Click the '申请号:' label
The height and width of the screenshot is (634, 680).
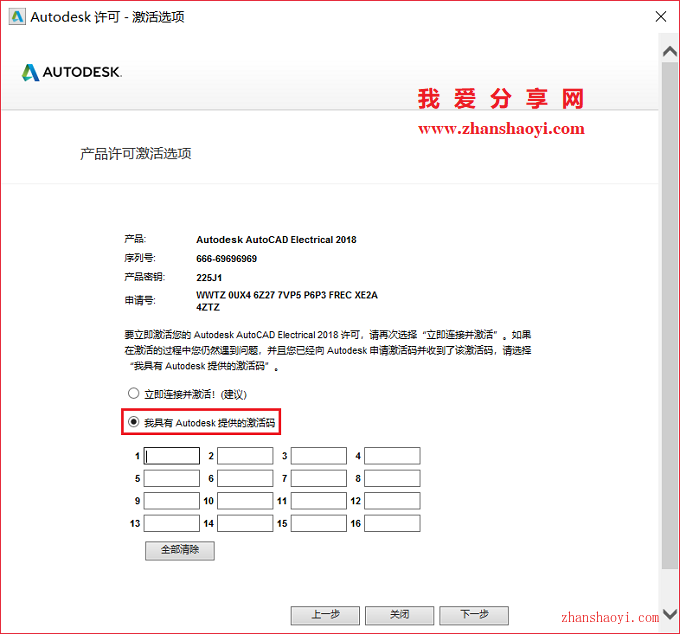(x=140, y=300)
